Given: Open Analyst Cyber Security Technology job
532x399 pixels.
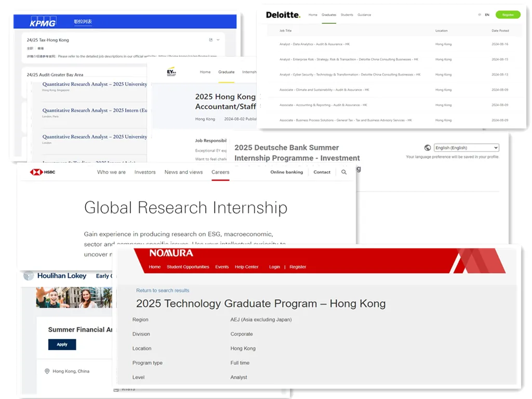Looking at the screenshot, I should pyautogui.click(x=350, y=75).
